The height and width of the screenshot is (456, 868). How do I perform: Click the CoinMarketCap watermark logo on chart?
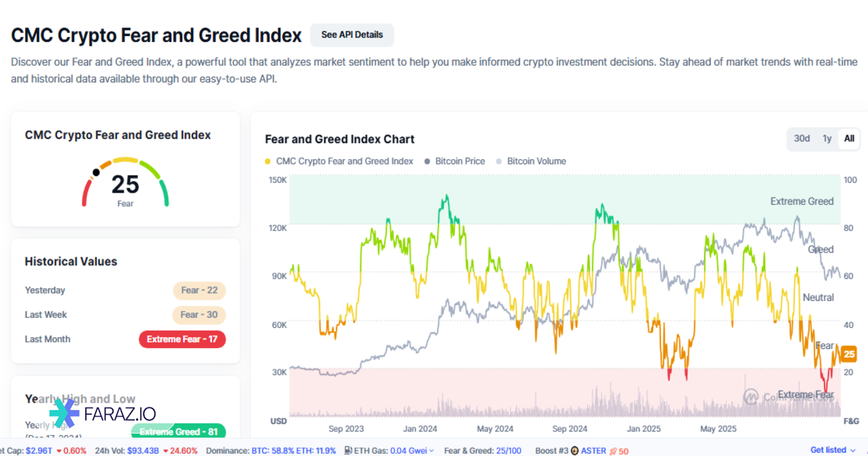[752, 396]
